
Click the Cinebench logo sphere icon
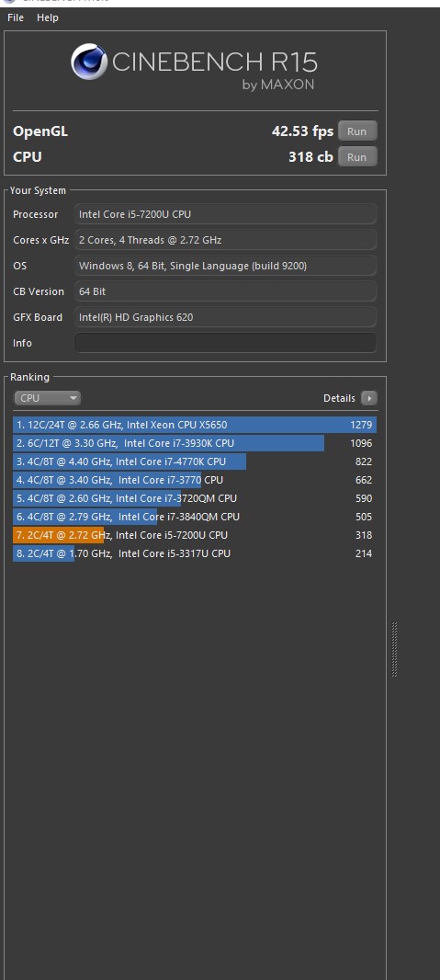pyautogui.click(x=88, y=62)
